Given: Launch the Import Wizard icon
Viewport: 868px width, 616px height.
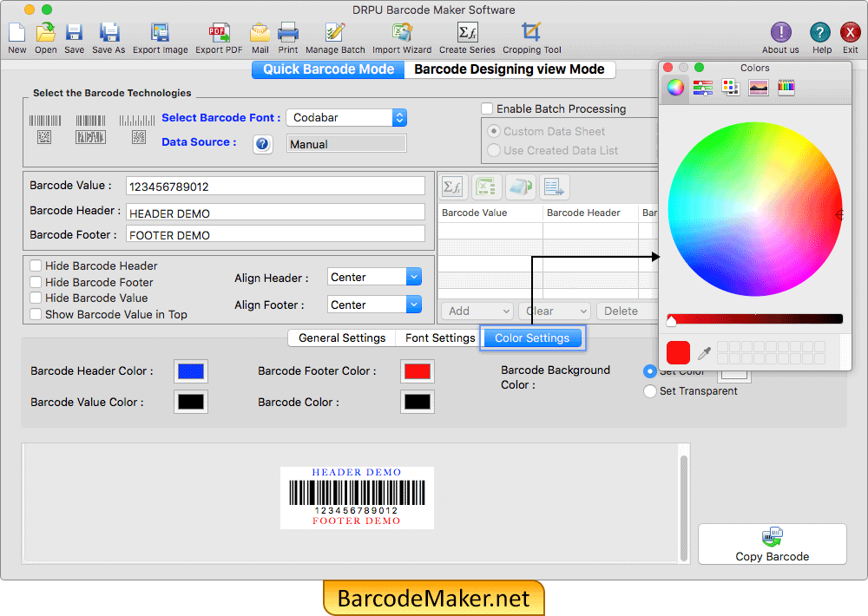Looking at the screenshot, I should click(402, 33).
